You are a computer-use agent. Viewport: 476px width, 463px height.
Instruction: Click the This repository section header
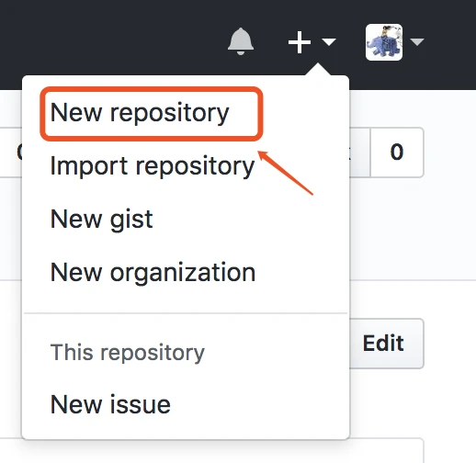(x=127, y=353)
